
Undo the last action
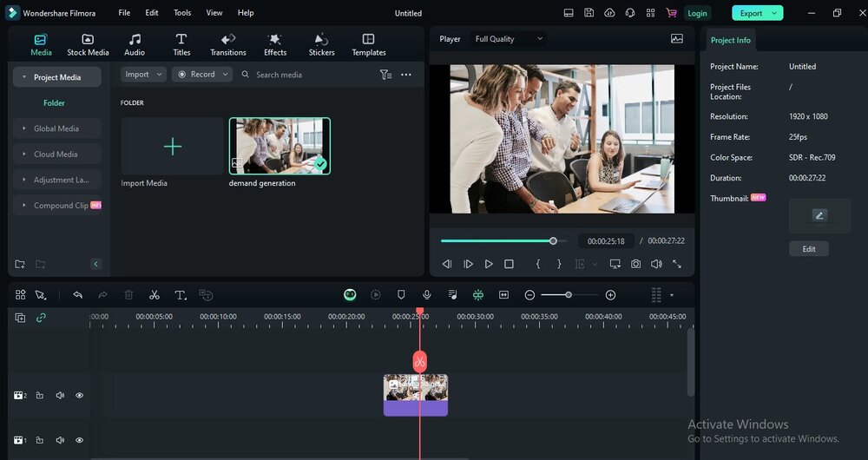[77, 295]
